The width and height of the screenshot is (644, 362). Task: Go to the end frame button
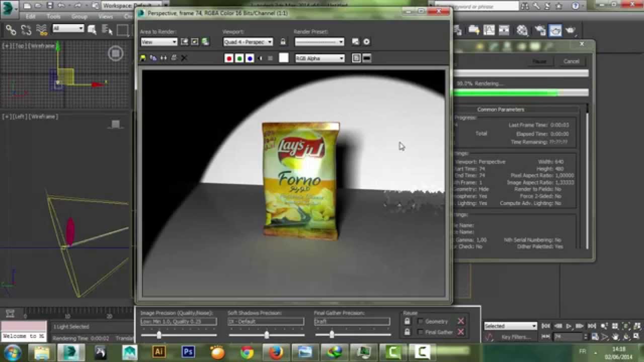(591, 326)
